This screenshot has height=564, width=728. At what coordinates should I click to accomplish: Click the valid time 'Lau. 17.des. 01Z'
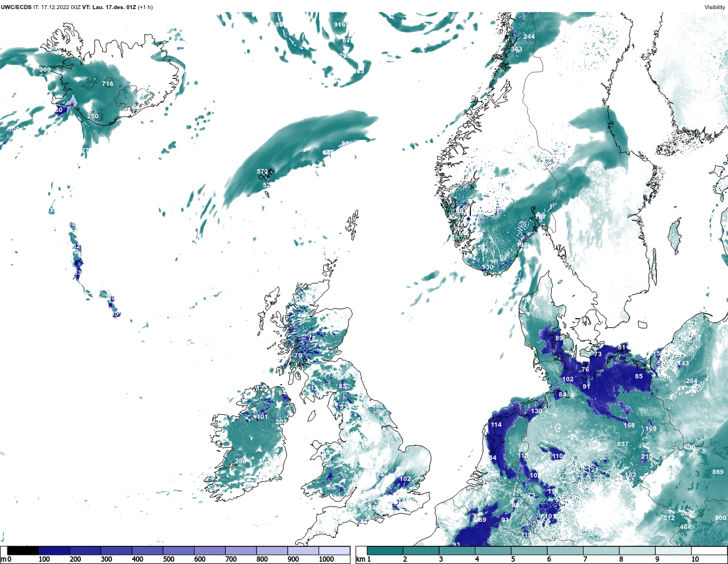pos(114,7)
